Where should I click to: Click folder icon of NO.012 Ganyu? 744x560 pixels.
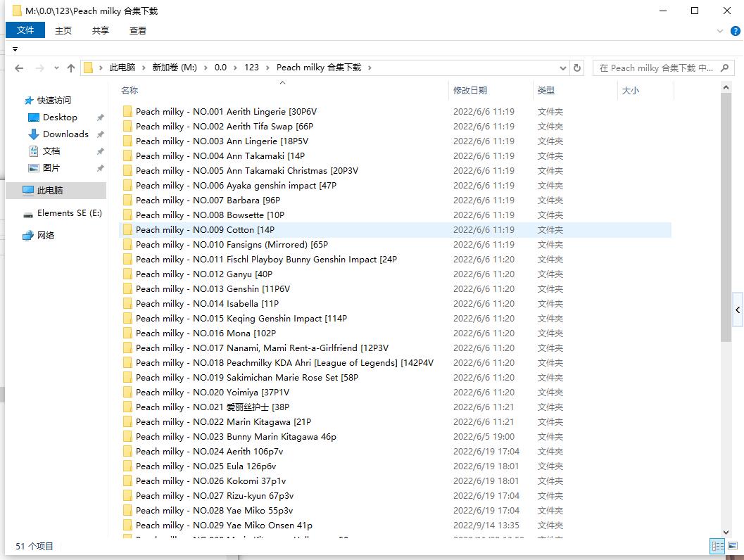[127, 274]
